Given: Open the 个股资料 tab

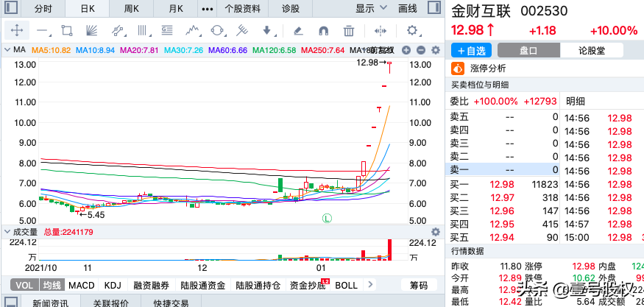Looking at the screenshot, I should coord(244,8).
